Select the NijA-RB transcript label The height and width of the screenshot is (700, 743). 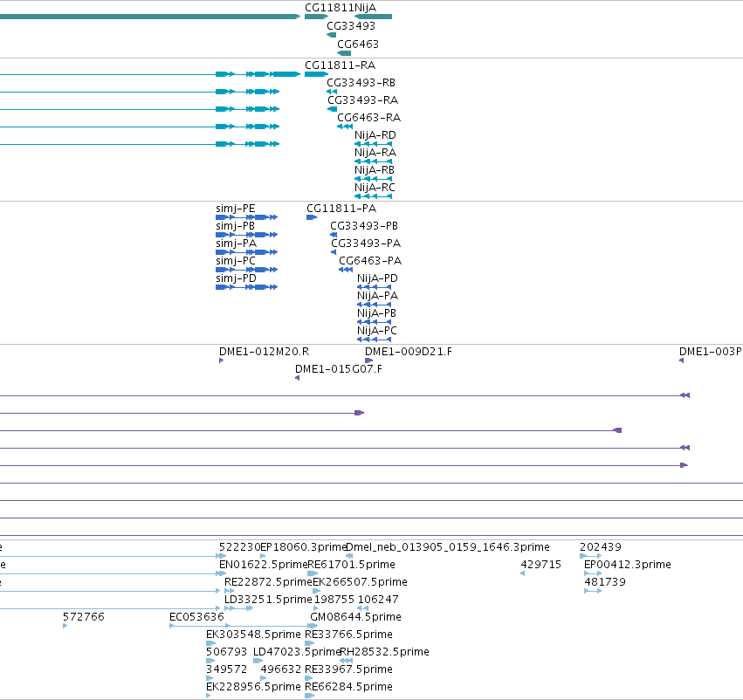point(375,170)
